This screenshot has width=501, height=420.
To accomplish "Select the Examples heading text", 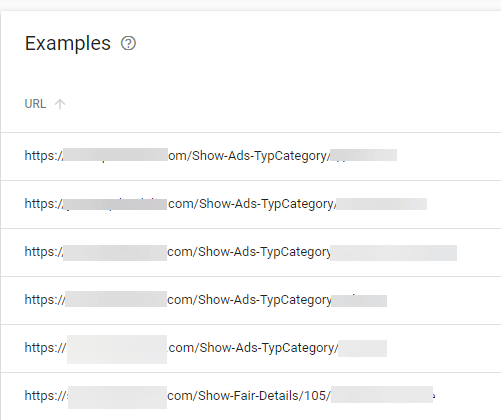I will [68, 43].
